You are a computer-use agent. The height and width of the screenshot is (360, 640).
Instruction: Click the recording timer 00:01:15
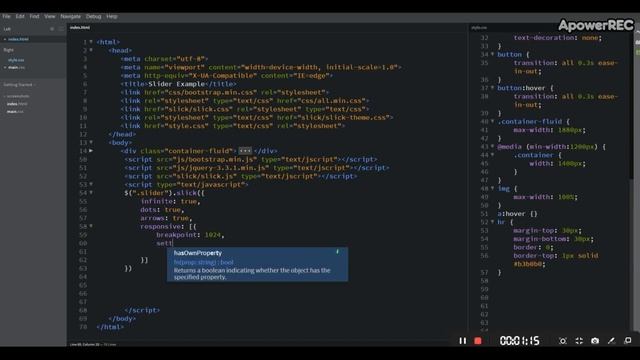519,341
